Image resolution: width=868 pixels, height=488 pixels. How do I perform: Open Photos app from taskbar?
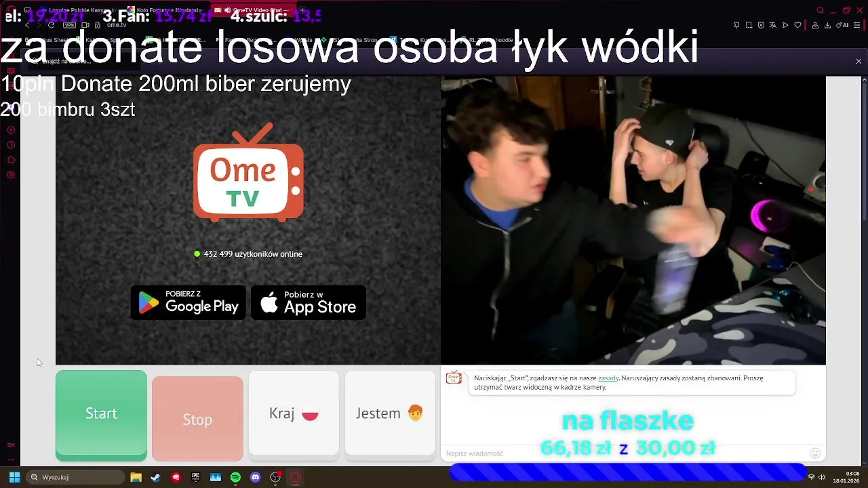pos(216,477)
